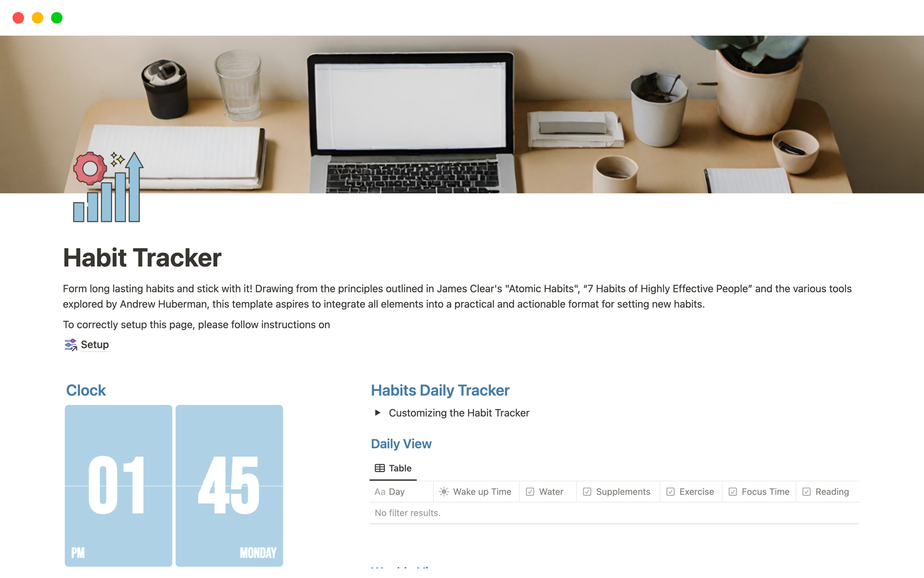Image resolution: width=924 pixels, height=578 pixels.
Task: Toggle the Exercise habit checkbox
Action: 670,491
